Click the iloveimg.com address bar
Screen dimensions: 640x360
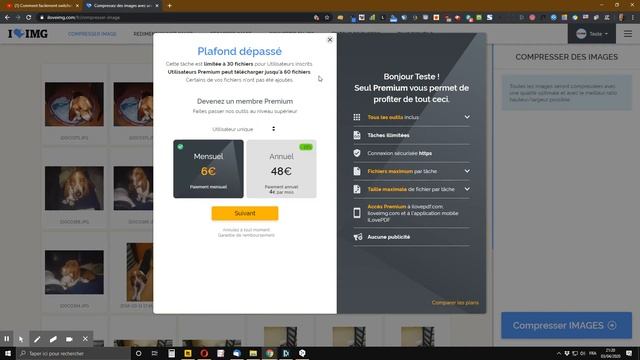176,18
